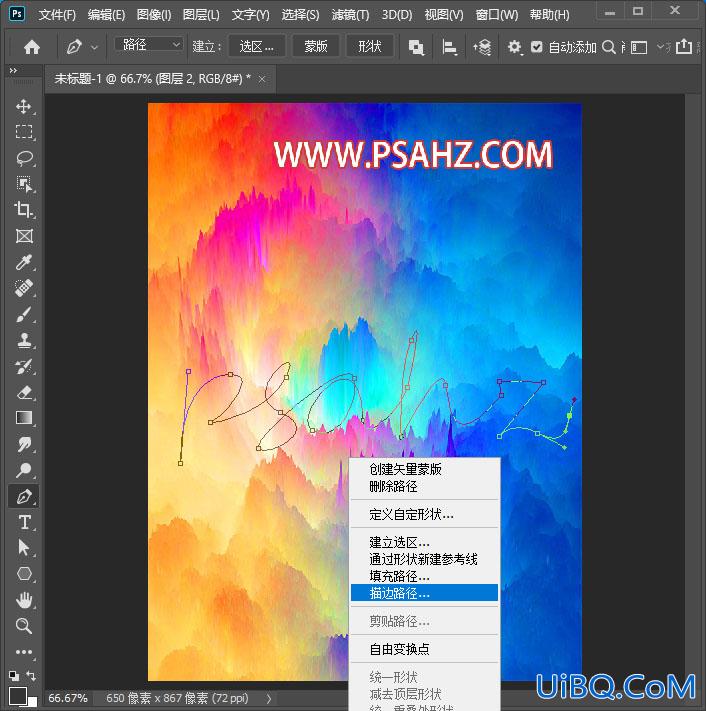
Task: Expand the status bar info arrow
Action: pyautogui.click(x=269, y=698)
